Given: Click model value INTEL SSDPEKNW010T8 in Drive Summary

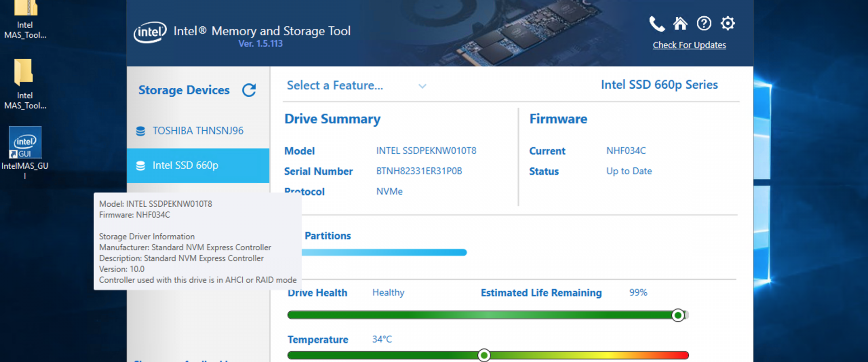Looking at the screenshot, I should coord(426,151).
